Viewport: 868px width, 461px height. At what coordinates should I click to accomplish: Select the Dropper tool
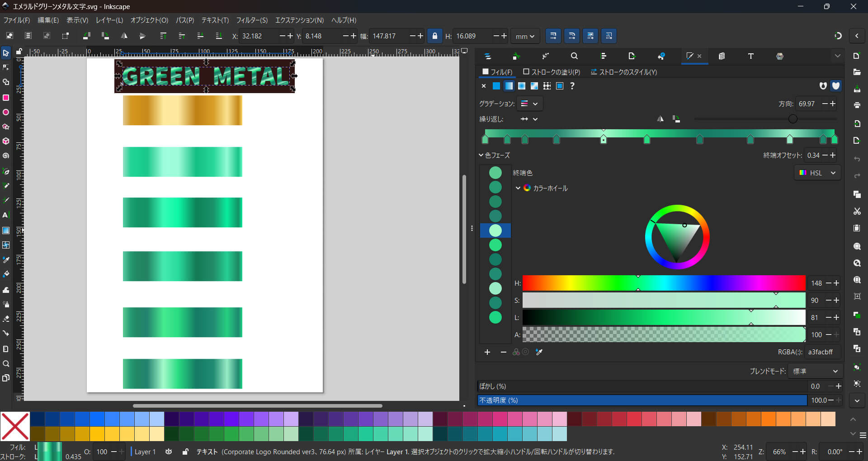[6, 260]
